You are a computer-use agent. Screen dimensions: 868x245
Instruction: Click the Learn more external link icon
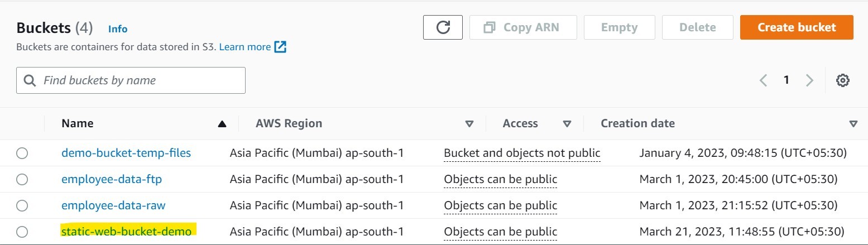point(280,47)
